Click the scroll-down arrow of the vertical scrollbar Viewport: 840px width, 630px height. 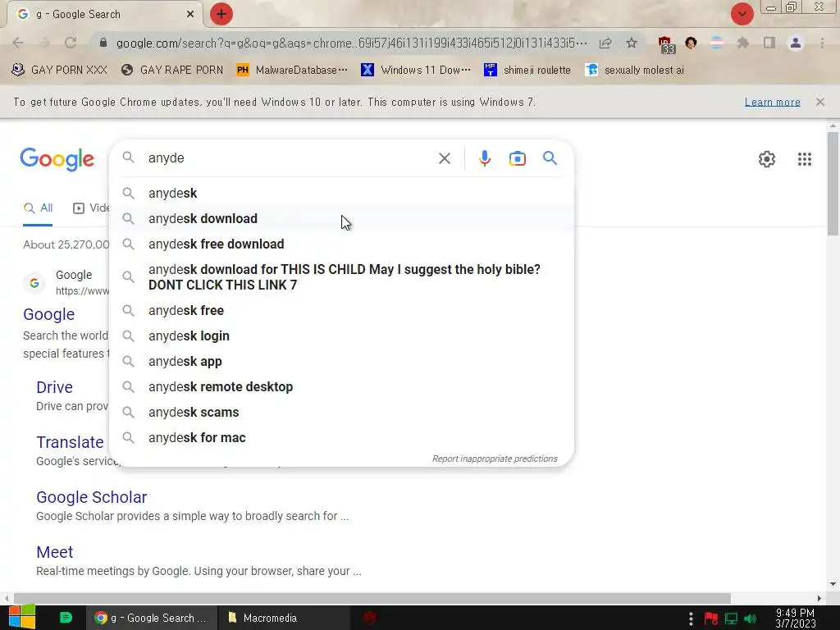click(x=833, y=584)
